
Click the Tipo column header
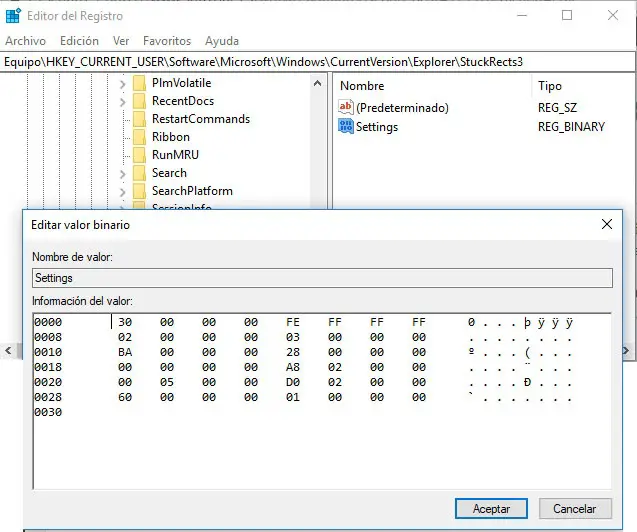coord(549,86)
